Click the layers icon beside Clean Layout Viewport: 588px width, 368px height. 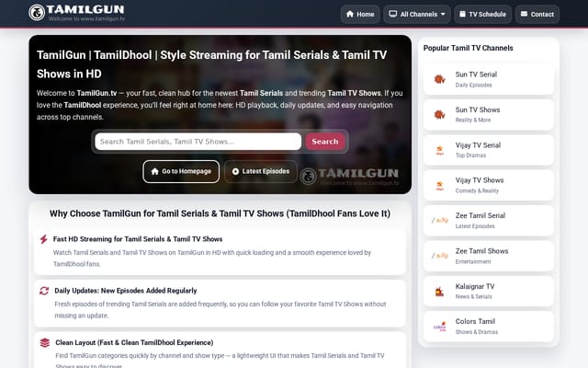coord(45,342)
